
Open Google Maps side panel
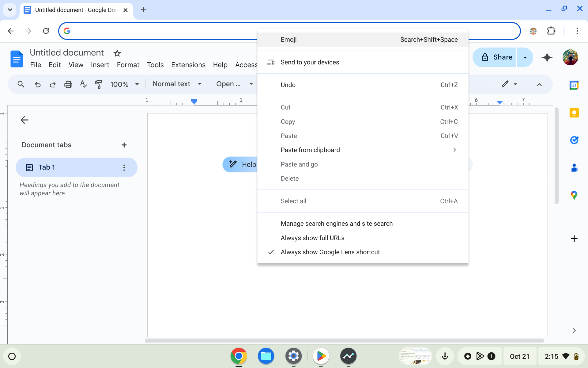pyautogui.click(x=574, y=195)
